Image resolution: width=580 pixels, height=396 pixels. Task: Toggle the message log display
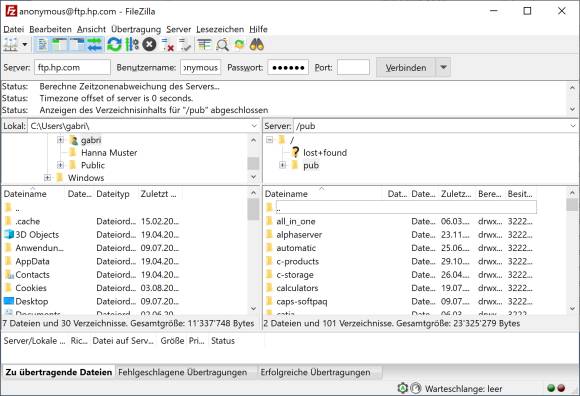click(x=42, y=45)
